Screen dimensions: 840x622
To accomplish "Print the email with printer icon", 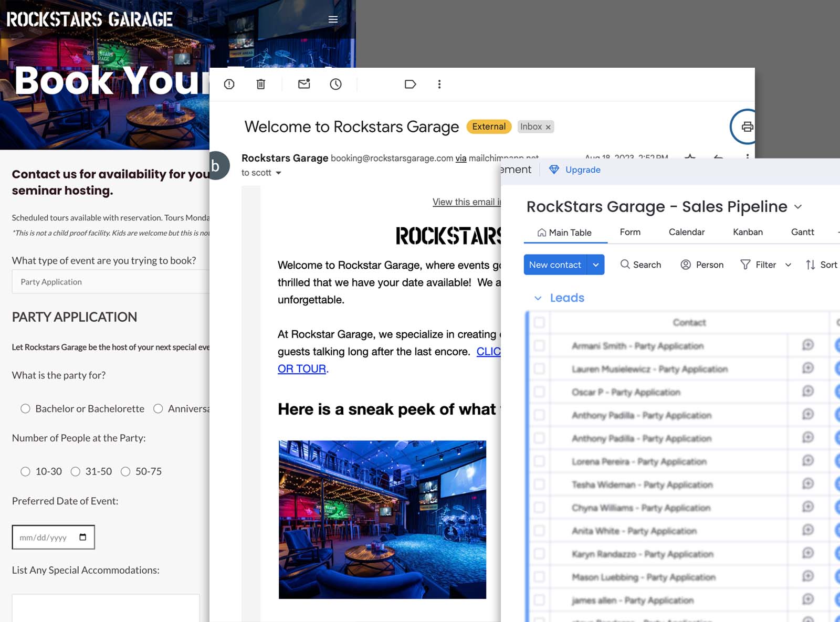I will [x=747, y=126].
